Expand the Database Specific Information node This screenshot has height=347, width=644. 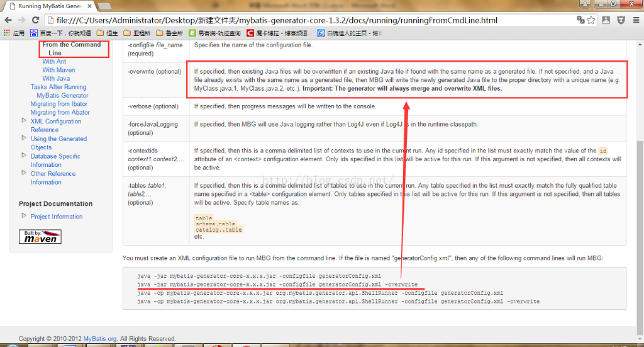coord(24,155)
